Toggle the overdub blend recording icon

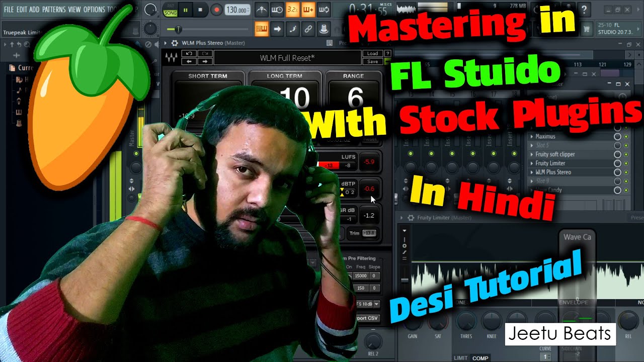308,10
